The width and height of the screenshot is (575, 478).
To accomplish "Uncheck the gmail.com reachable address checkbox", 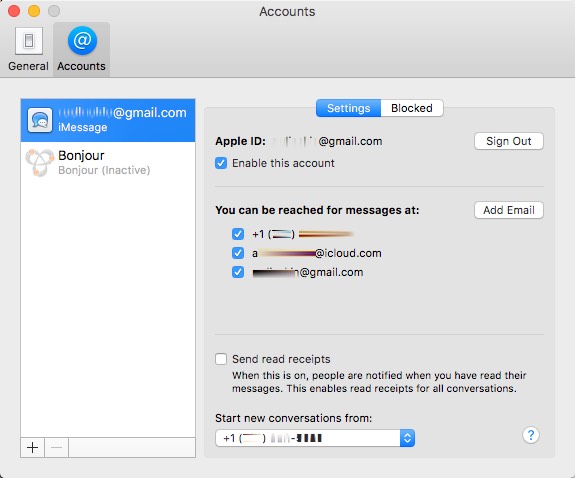I will tap(238, 272).
